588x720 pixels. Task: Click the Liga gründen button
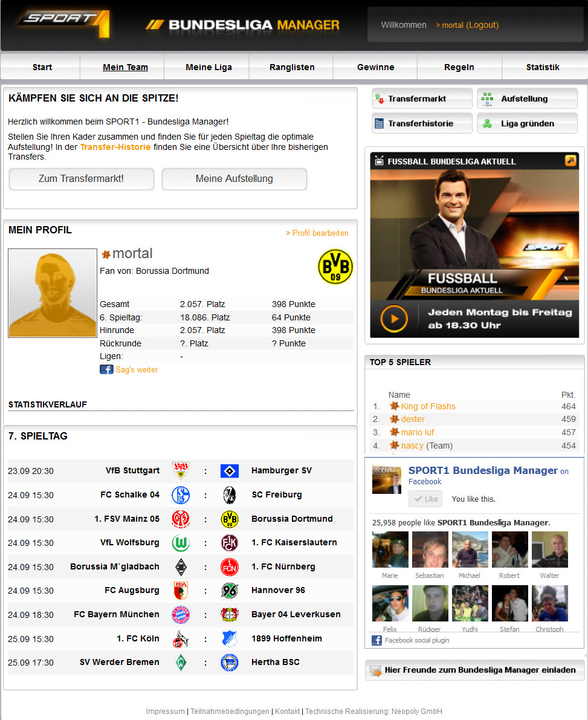(x=528, y=123)
